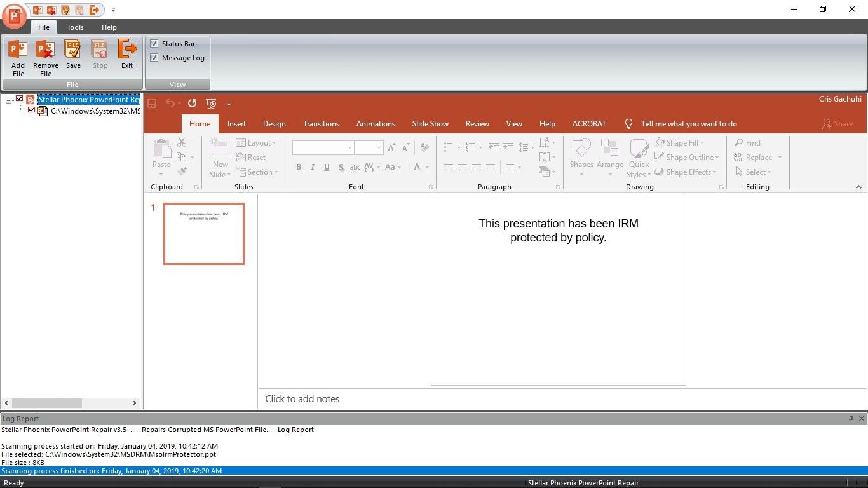Uncheck the Status Bar checkbox
868x488 pixels.
coord(154,44)
